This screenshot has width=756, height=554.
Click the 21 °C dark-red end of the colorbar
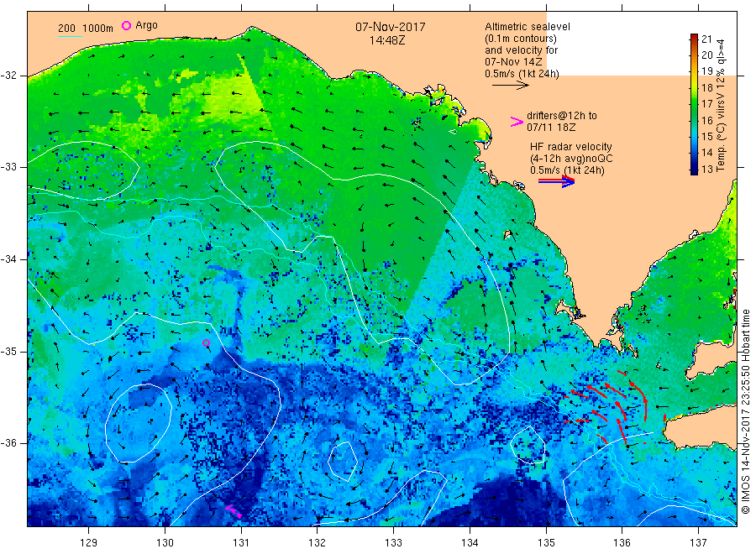(694, 38)
